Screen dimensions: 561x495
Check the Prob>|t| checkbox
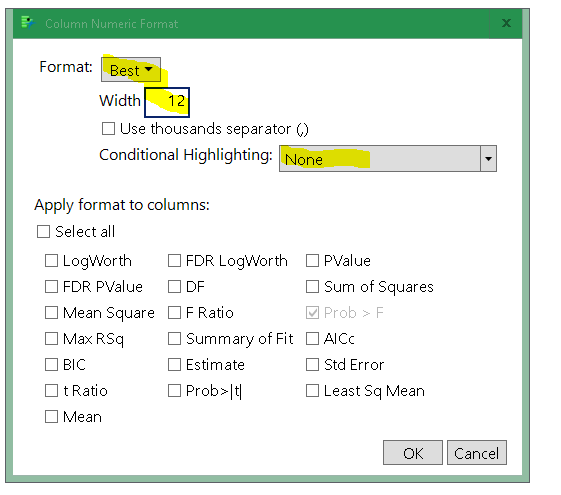(x=175, y=391)
